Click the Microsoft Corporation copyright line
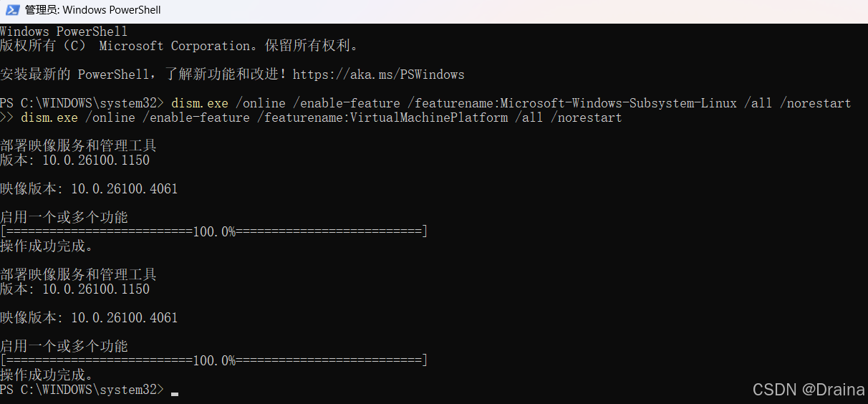This screenshot has height=404, width=868. tap(179, 46)
